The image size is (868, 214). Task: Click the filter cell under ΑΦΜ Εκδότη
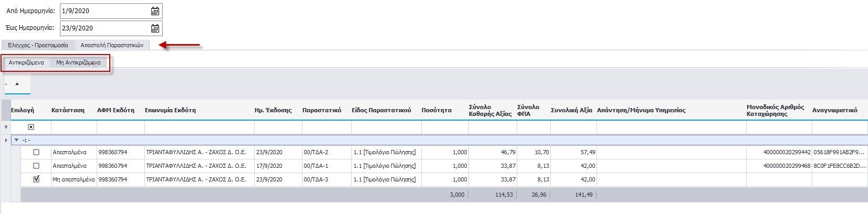coord(120,127)
